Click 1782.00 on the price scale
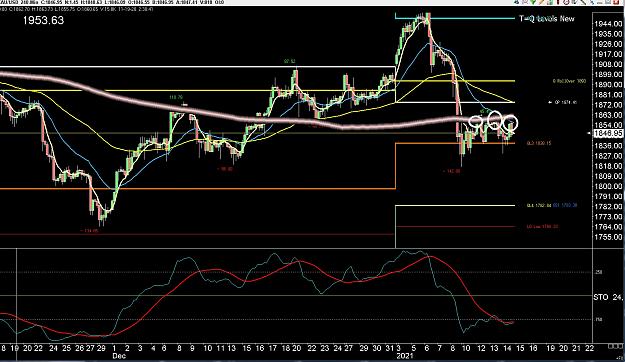This screenshot has height=362, width=625. pos(608,207)
